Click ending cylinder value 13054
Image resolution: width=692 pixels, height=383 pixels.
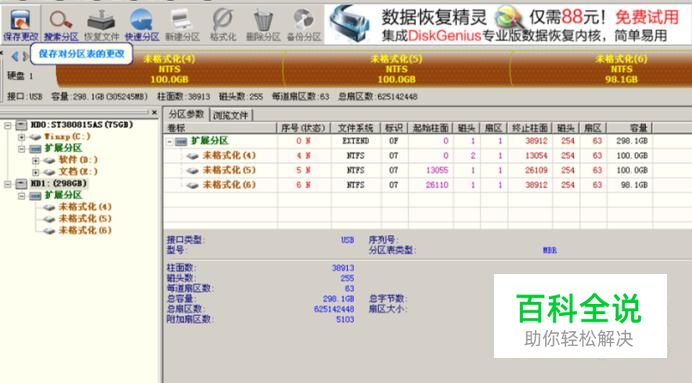(x=536, y=155)
